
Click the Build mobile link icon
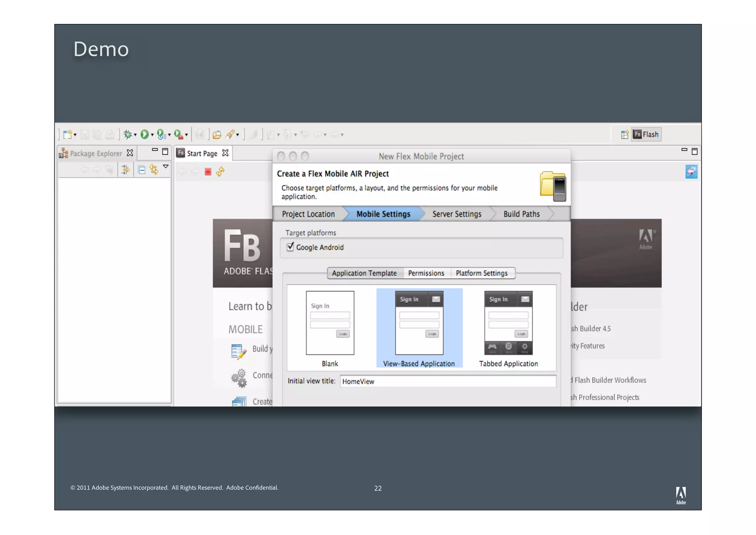click(x=239, y=352)
